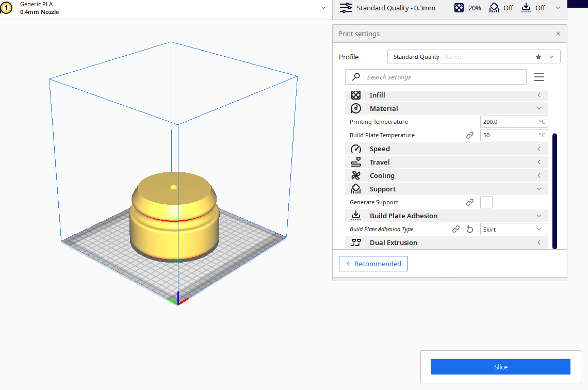Click link icon beside Generate Support
Screen dimensions: 588x390
point(470,203)
